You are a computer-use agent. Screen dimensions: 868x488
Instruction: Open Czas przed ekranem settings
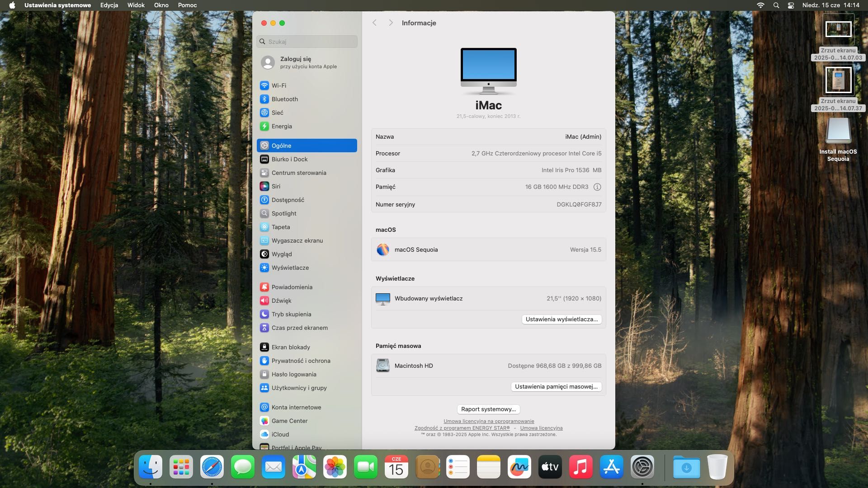[x=307, y=328]
